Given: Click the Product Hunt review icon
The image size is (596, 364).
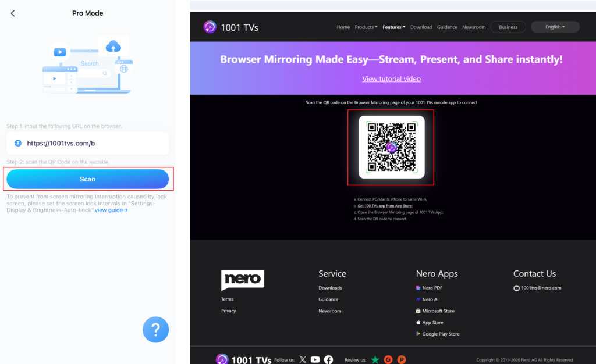Looking at the screenshot, I should [x=402, y=359].
